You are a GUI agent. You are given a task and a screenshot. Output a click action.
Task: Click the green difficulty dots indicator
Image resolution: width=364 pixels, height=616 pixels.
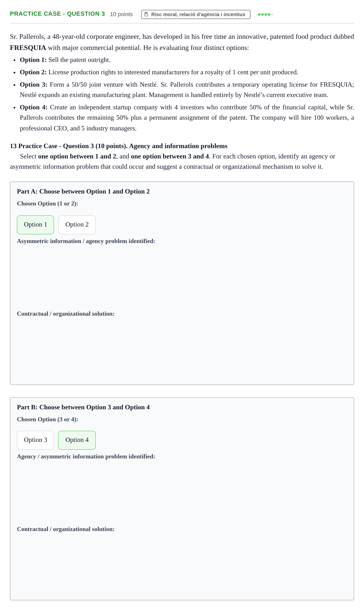(266, 14)
